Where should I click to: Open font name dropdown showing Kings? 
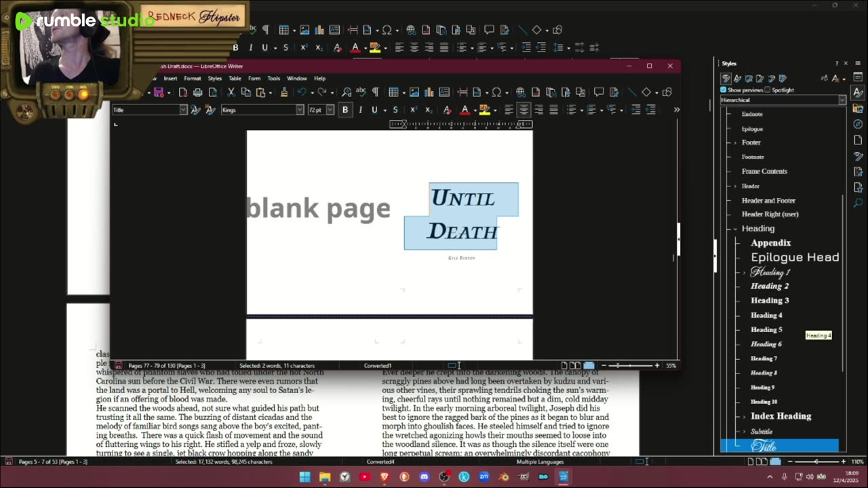click(x=300, y=110)
